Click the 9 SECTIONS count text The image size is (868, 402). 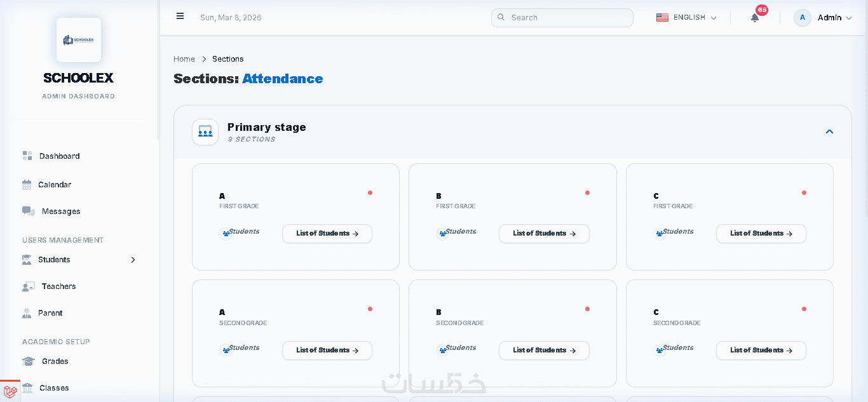(252, 140)
